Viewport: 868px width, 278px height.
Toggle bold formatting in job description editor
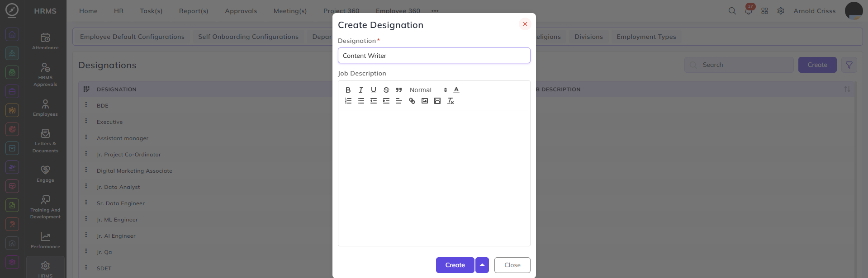coord(348,90)
